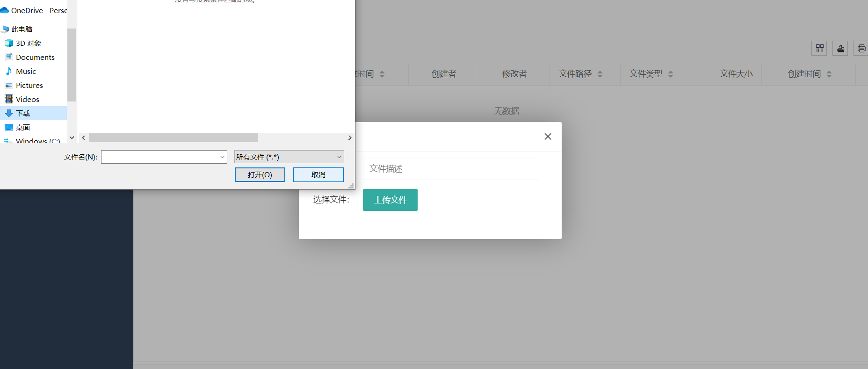Click the green 上传文件 button
Image resolution: width=868 pixels, height=369 pixels.
tap(390, 200)
